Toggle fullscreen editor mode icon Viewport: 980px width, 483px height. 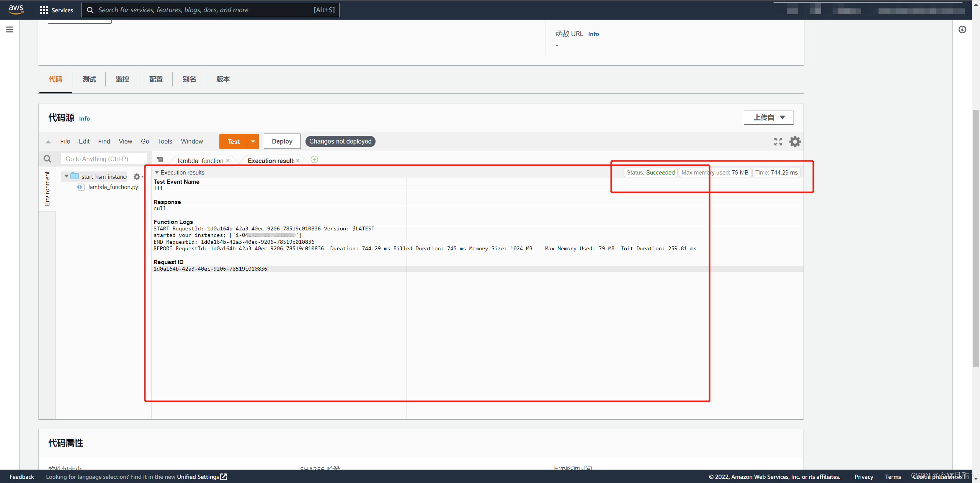[778, 142]
